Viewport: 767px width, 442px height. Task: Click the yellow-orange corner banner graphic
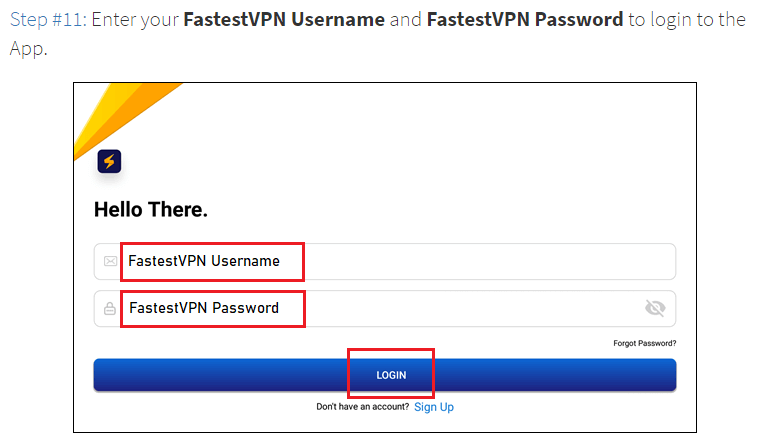tap(122, 117)
